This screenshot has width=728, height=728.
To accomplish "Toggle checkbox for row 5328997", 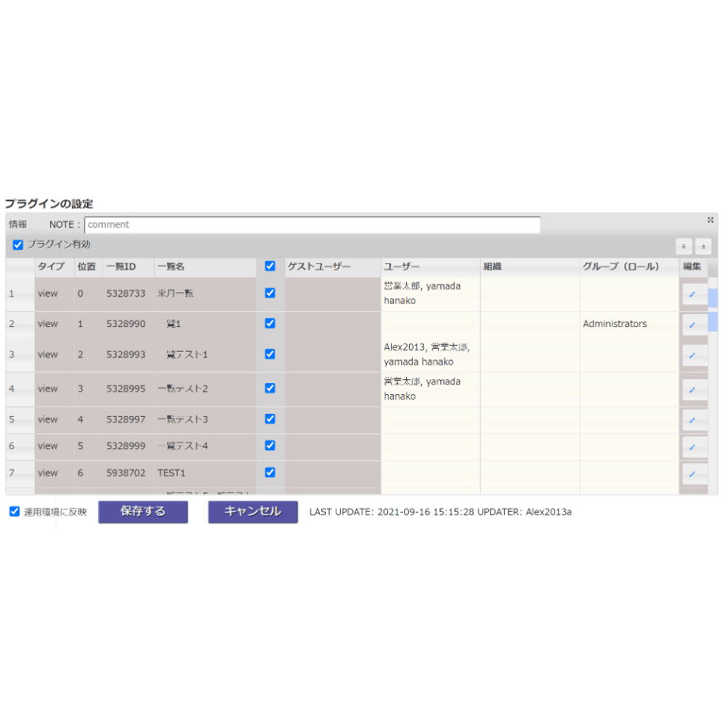I will tap(270, 419).
